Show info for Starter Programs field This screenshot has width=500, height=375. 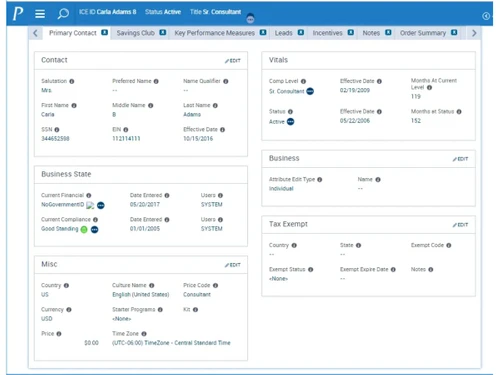pos(160,310)
